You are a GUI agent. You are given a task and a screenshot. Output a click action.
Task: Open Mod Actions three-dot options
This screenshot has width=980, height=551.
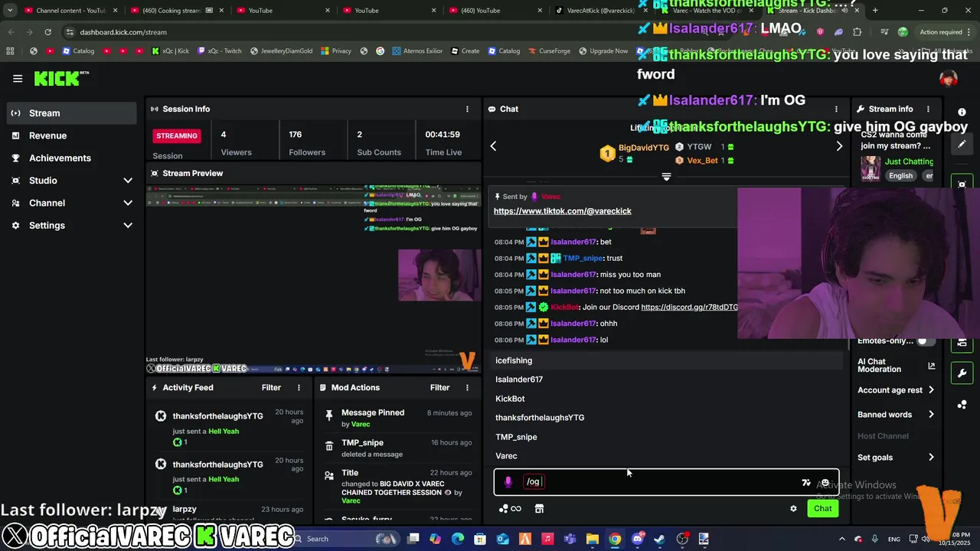(x=467, y=387)
